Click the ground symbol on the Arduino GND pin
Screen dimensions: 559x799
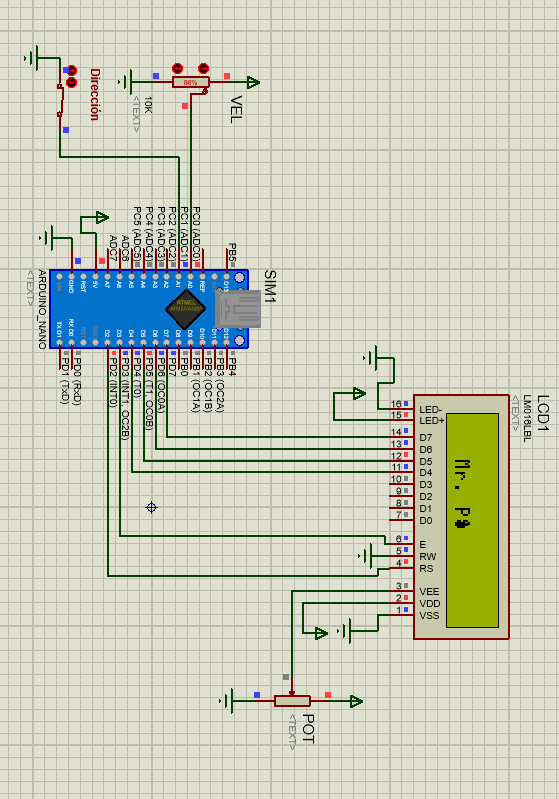(x=47, y=238)
